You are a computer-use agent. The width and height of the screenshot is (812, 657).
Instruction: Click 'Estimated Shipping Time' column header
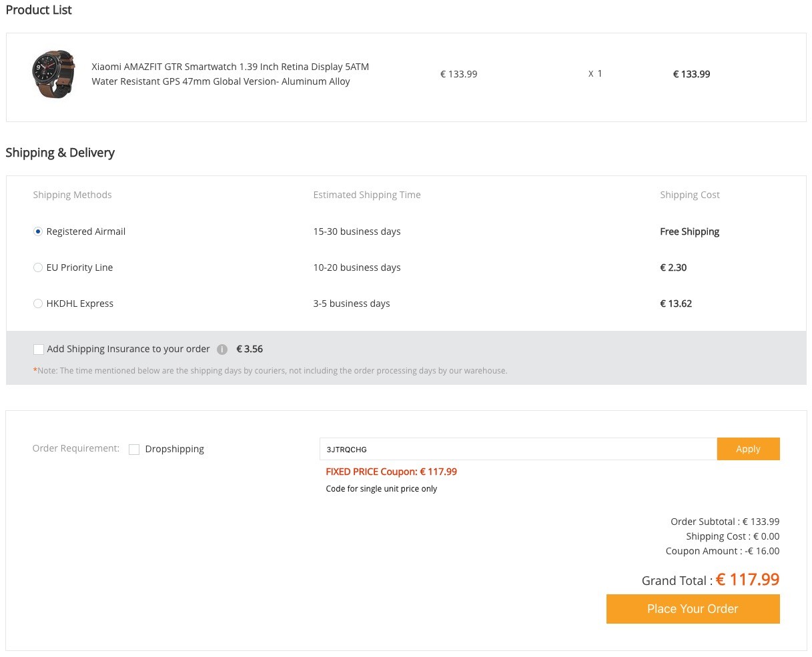click(x=367, y=195)
